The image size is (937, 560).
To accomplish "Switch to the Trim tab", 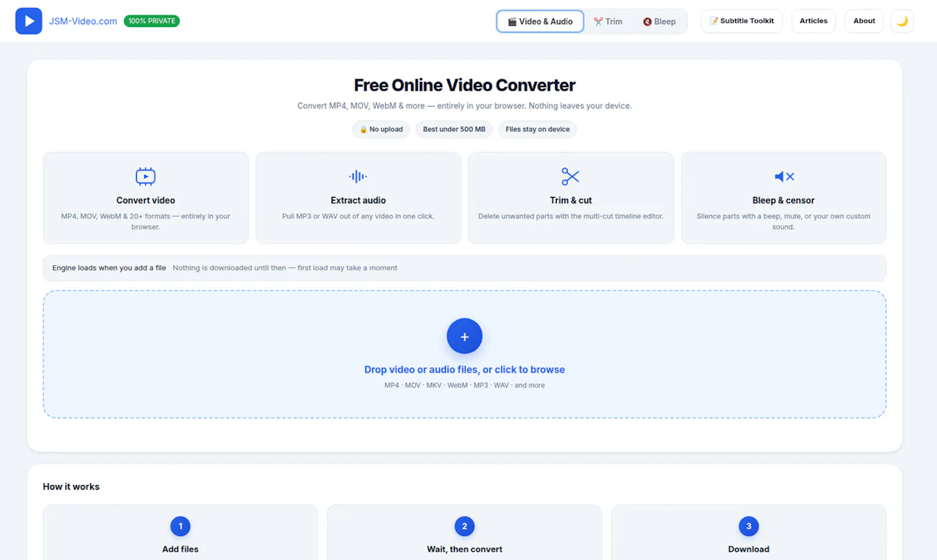I will point(608,22).
